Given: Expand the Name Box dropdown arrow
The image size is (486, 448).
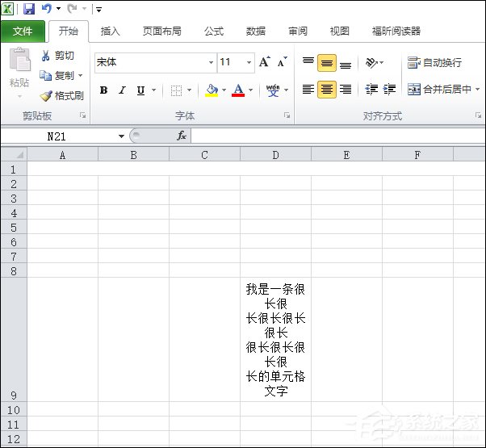Looking at the screenshot, I should [121, 136].
